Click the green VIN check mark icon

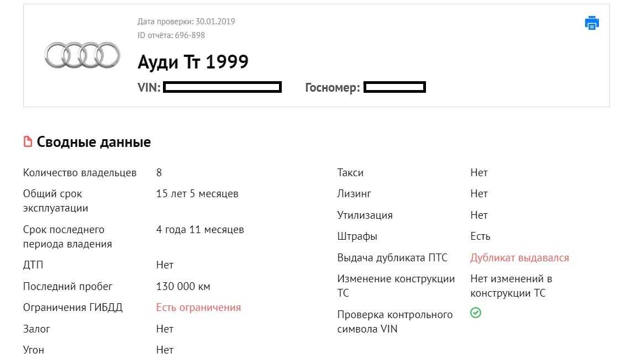tap(476, 313)
